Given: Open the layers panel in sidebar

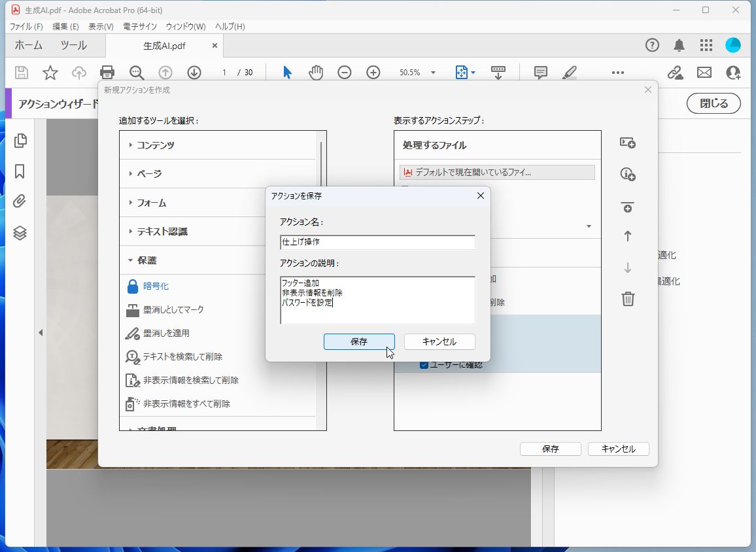Looking at the screenshot, I should click(20, 232).
